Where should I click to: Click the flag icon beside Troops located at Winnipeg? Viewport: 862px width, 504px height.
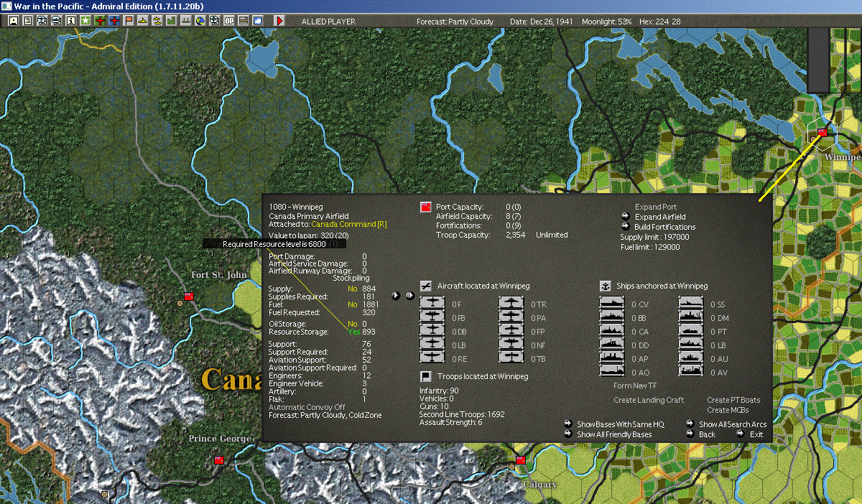[x=426, y=376]
